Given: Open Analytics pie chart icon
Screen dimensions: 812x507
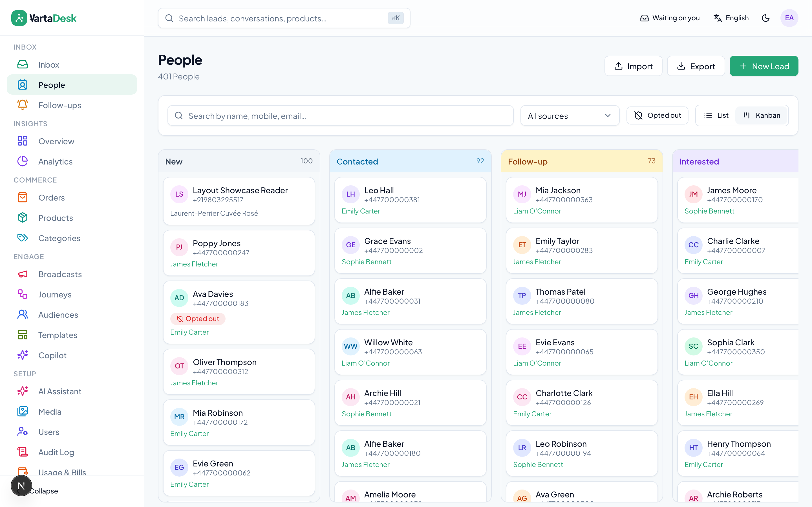Looking at the screenshot, I should pyautogui.click(x=23, y=161).
